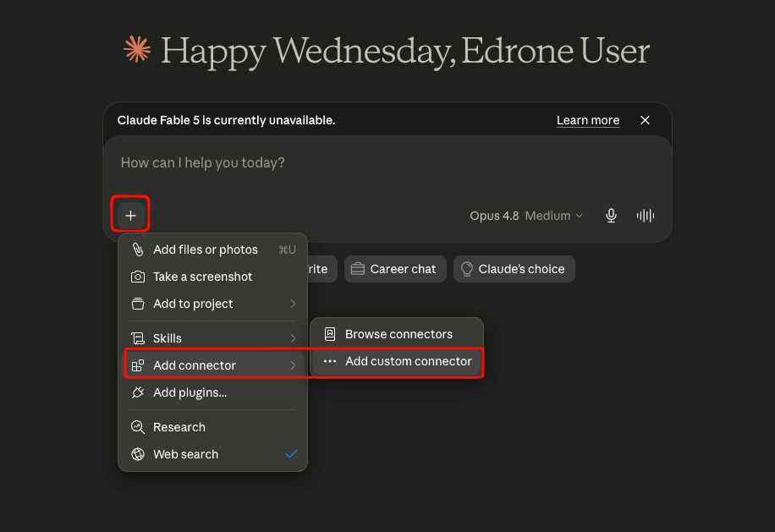Click the Happy Wednesday greeting heading
This screenshot has height=532, width=775.
coord(404,51)
